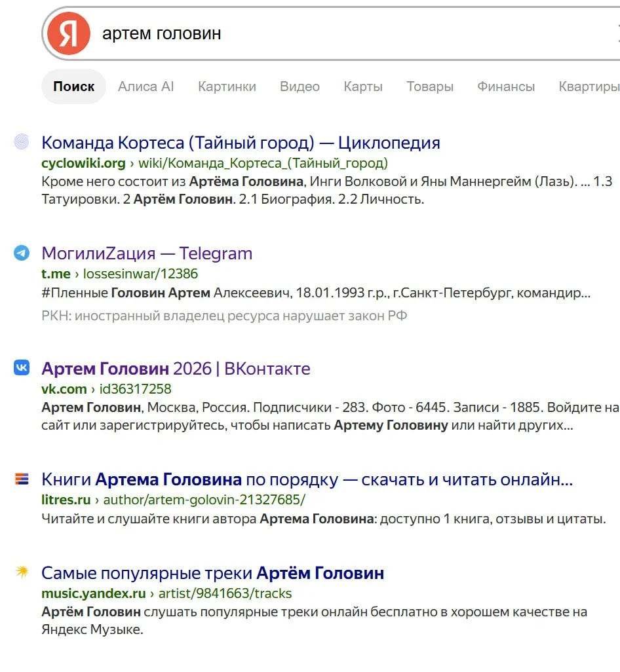Click the VK favicon beside Артем Головин result
Image resolution: width=620 pixels, height=672 pixels.
coord(22,367)
